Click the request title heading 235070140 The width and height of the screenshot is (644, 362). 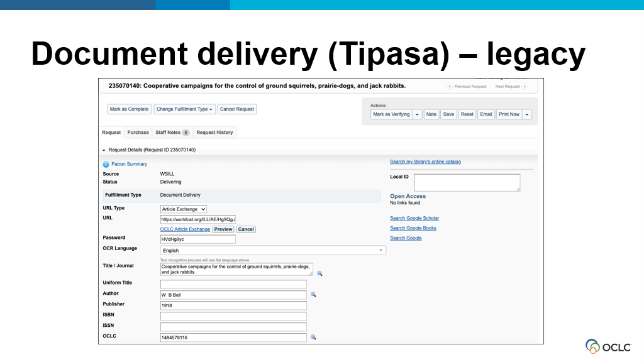click(257, 85)
